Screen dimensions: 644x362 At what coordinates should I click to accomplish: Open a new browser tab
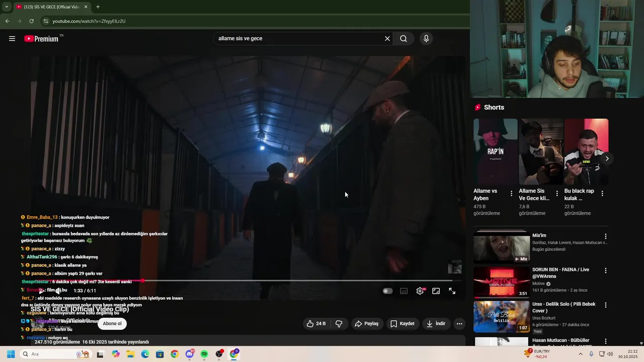[x=98, y=7]
